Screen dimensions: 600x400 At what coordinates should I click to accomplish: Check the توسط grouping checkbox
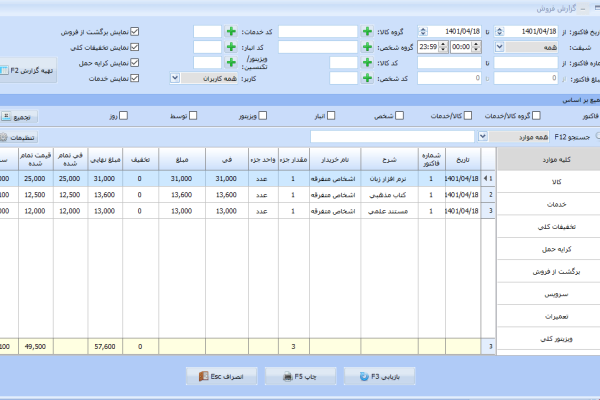[x=193, y=116]
